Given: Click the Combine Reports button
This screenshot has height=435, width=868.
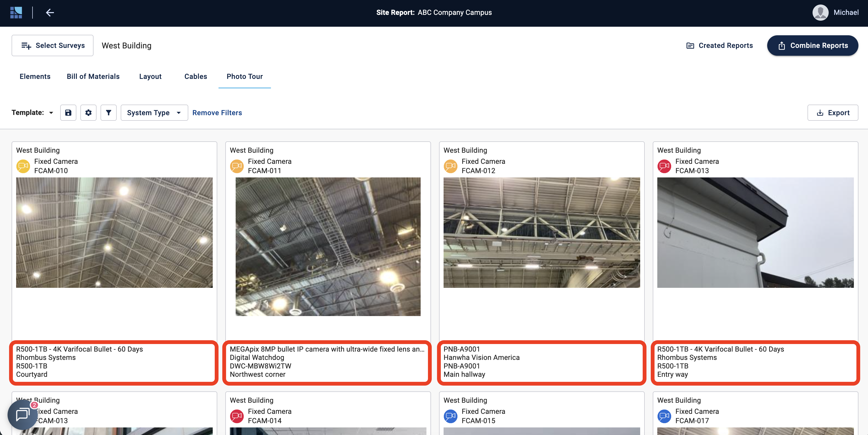Looking at the screenshot, I should [x=812, y=45].
